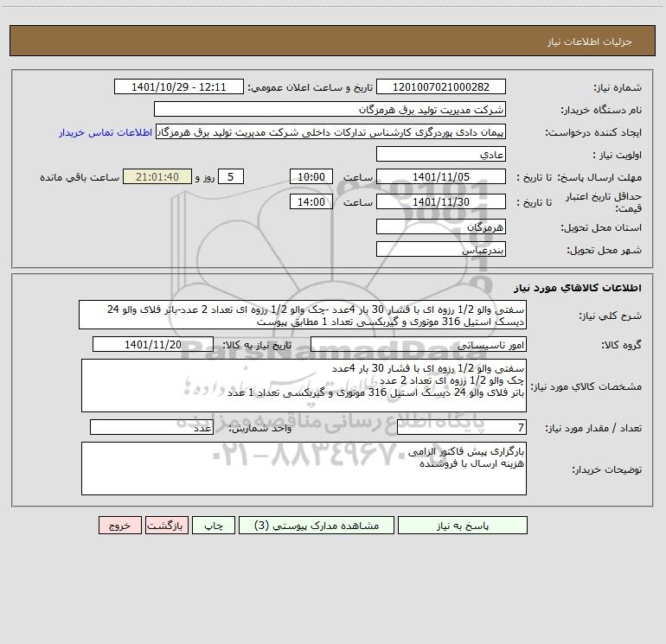Click response deadline date 1401/11/05
Viewport: 666px width, 644px height.
tap(441, 176)
